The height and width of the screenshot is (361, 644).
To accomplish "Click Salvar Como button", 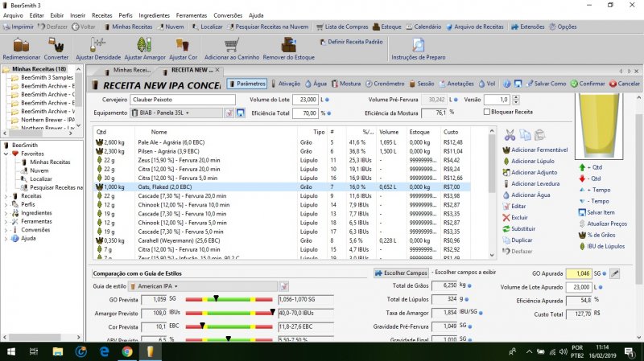I will [x=546, y=84].
